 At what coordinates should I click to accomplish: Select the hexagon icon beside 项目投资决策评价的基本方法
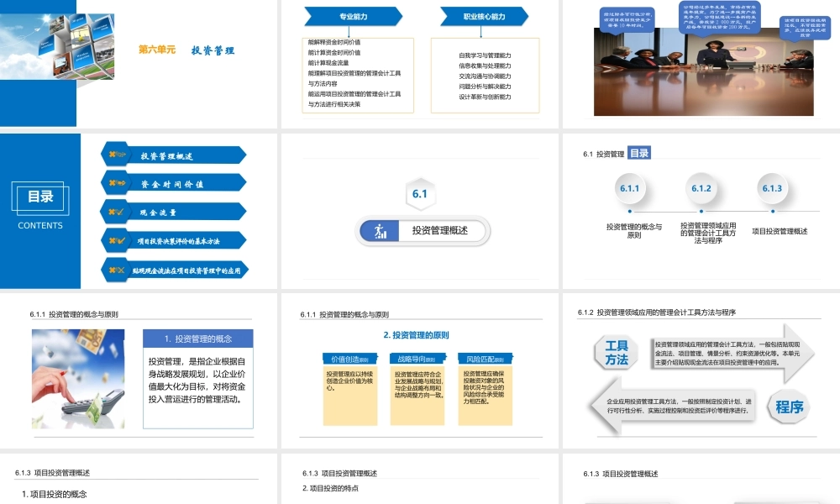coord(116,240)
